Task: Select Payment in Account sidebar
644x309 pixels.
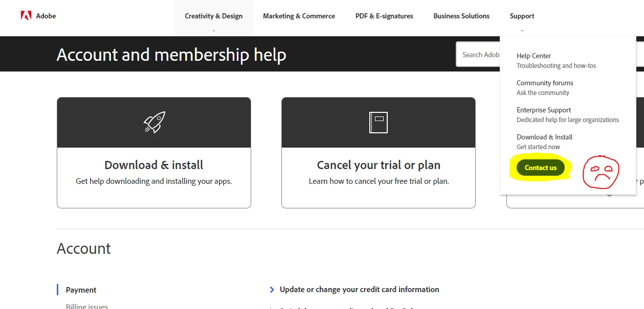Action: point(81,290)
